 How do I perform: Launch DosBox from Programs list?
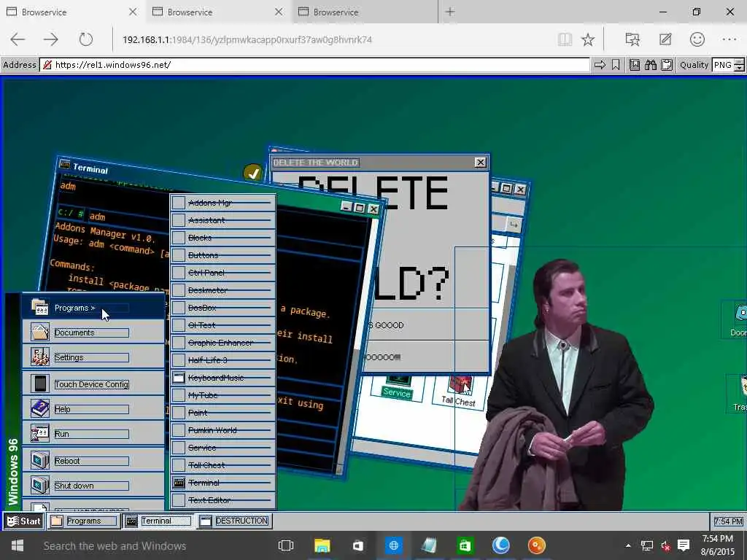click(223, 308)
